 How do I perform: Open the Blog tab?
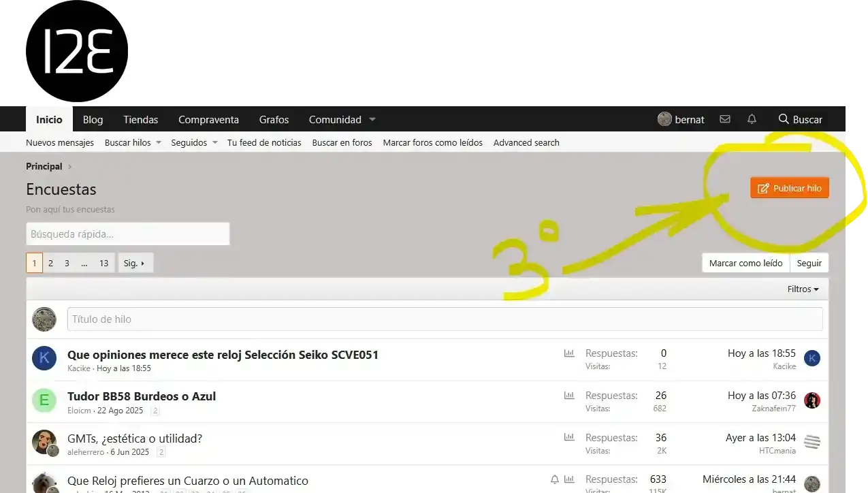coord(93,119)
